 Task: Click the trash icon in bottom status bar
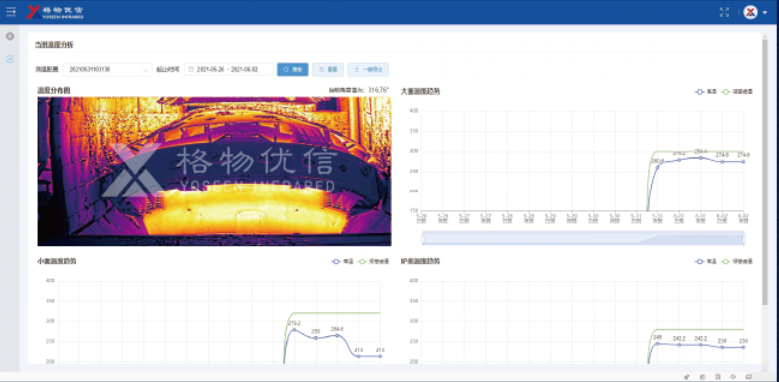[x=718, y=376]
